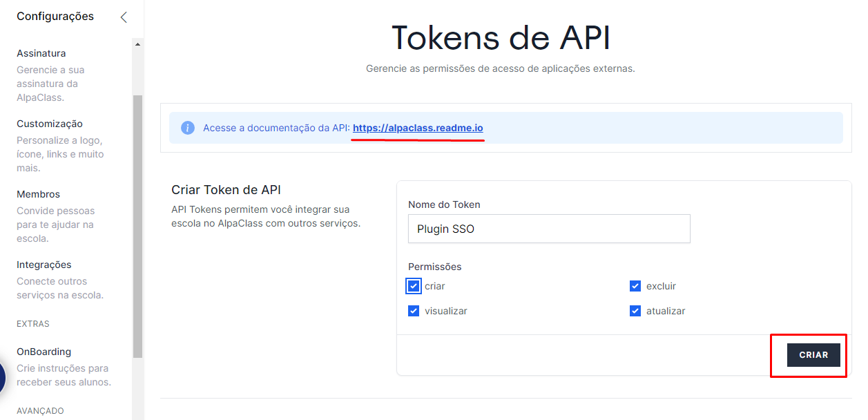Select Membros in the settings sidebar

(x=39, y=194)
